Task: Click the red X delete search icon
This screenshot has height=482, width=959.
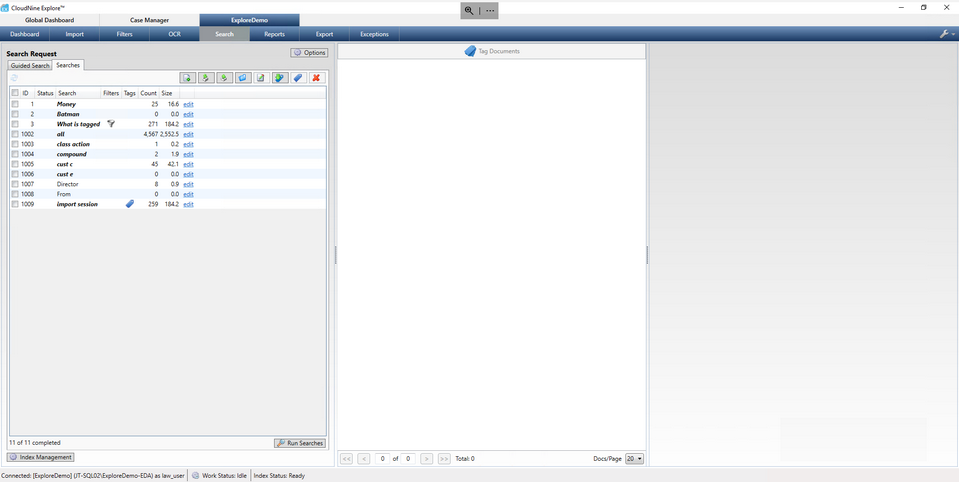Action: tap(316, 78)
